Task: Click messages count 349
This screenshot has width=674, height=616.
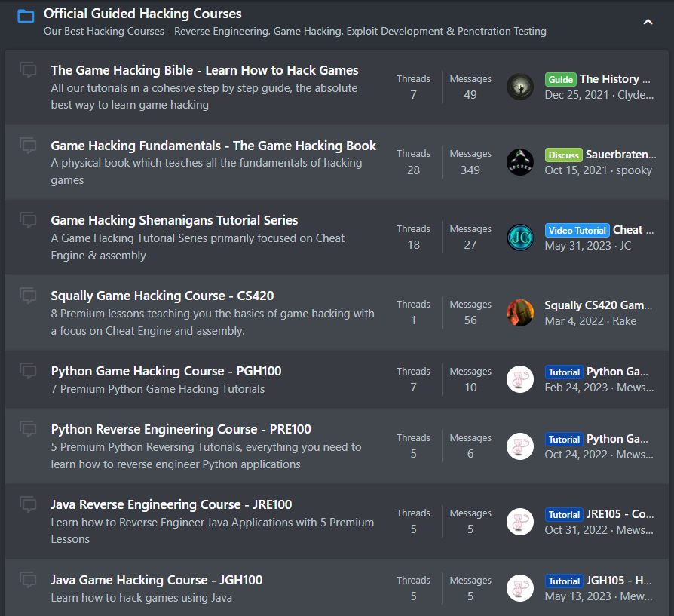Action: [470, 170]
